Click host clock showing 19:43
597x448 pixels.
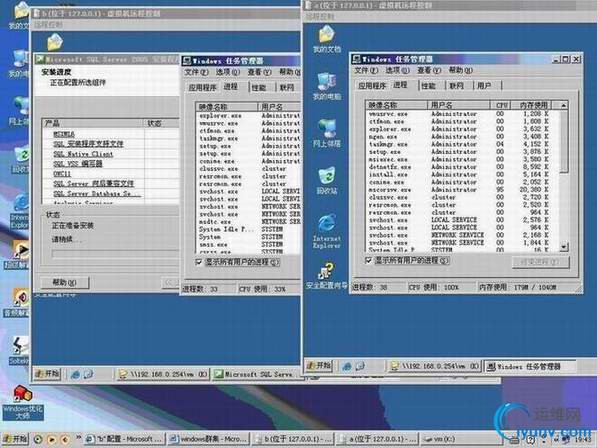[583, 440]
